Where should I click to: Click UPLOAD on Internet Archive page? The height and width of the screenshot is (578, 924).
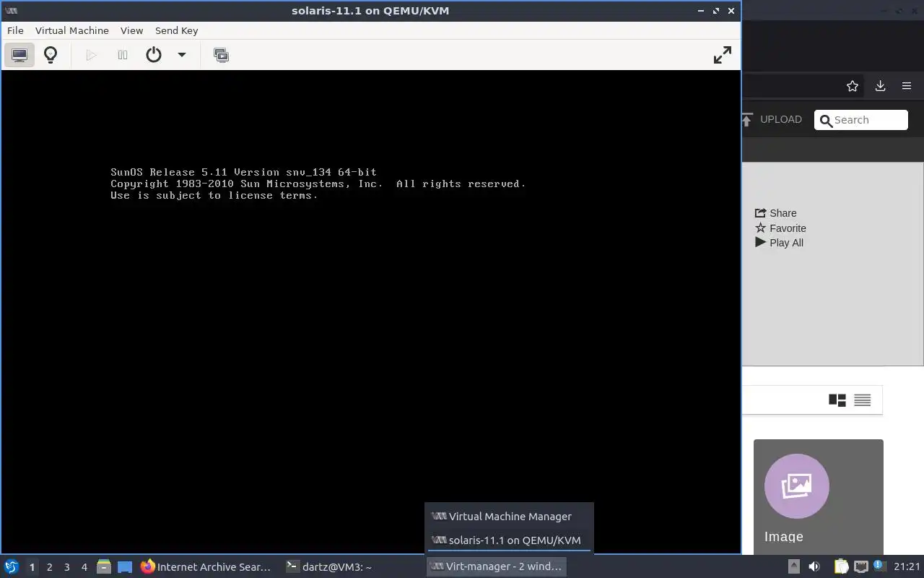pos(780,119)
